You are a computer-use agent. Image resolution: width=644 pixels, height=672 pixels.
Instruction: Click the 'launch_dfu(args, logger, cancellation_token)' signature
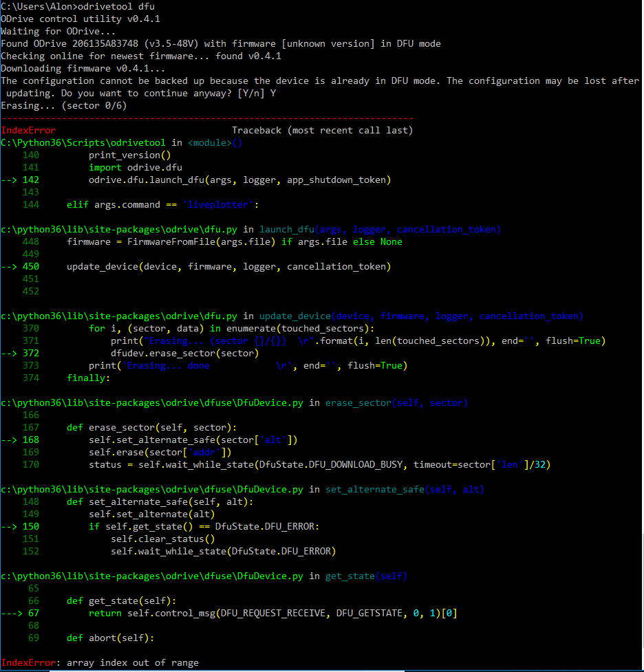(380, 230)
